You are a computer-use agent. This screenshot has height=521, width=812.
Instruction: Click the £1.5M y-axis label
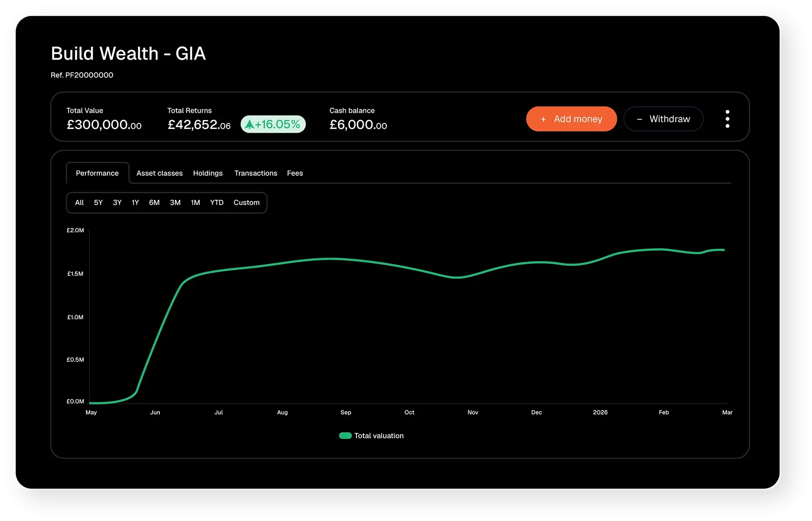pyautogui.click(x=75, y=273)
